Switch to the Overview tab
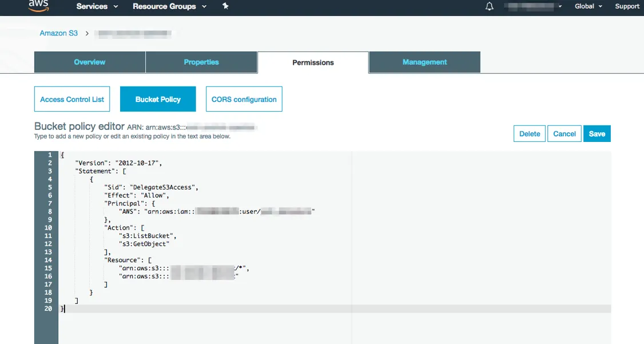This screenshot has width=644, height=344. 90,62
